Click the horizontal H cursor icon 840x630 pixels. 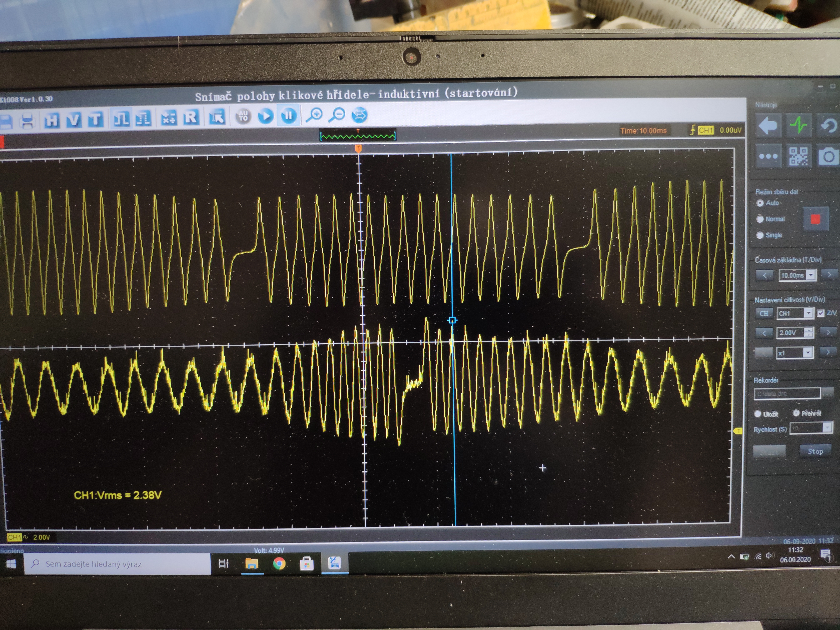[x=52, y=120]
